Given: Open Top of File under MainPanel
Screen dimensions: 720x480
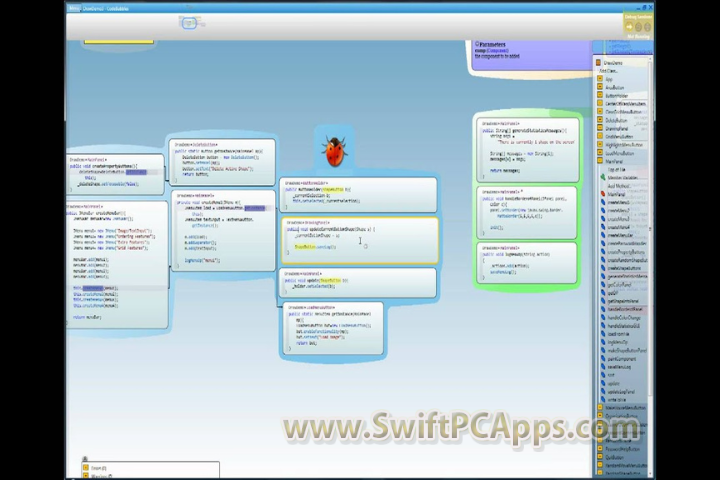Looking at the screenshot, I should (616, 169).
